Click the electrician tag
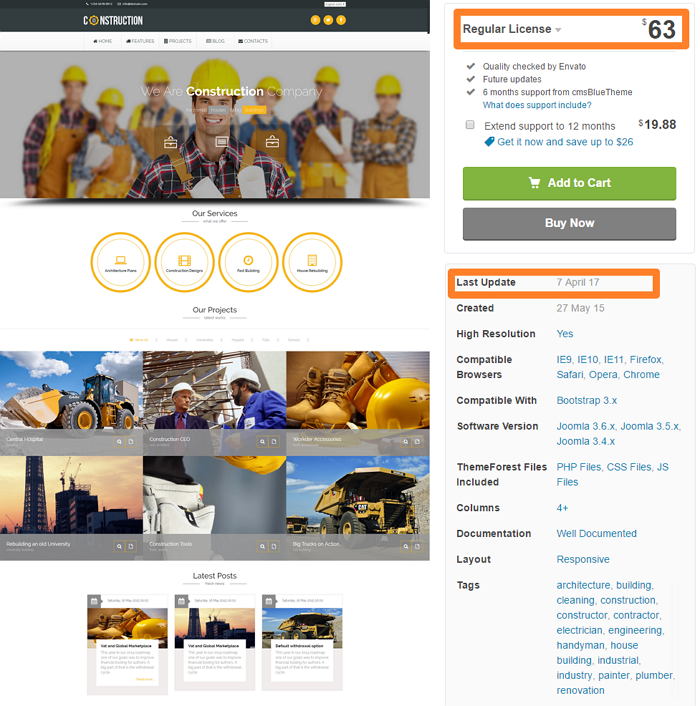Screen dimensions: 700x706 point(579,630)
